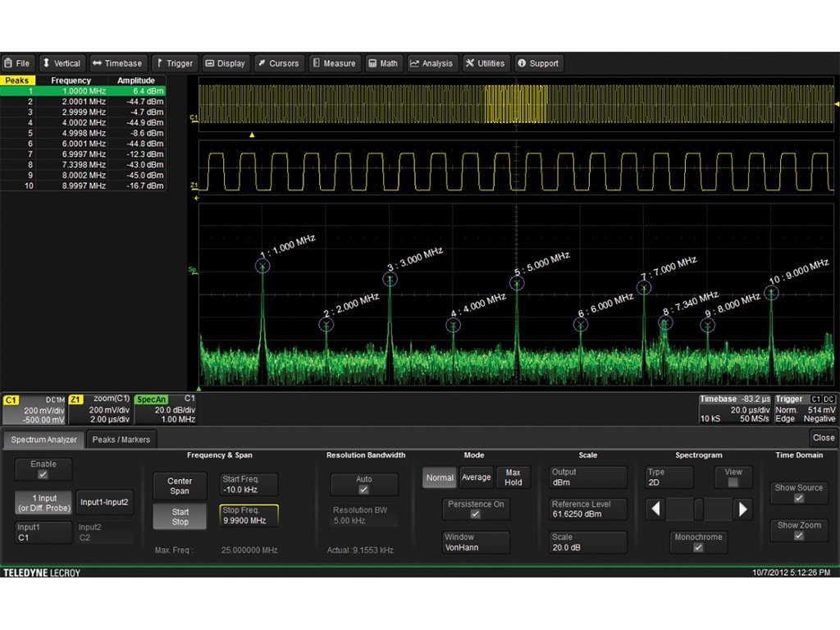
Task: Enable Persistence On
Action: pos(476,507)
